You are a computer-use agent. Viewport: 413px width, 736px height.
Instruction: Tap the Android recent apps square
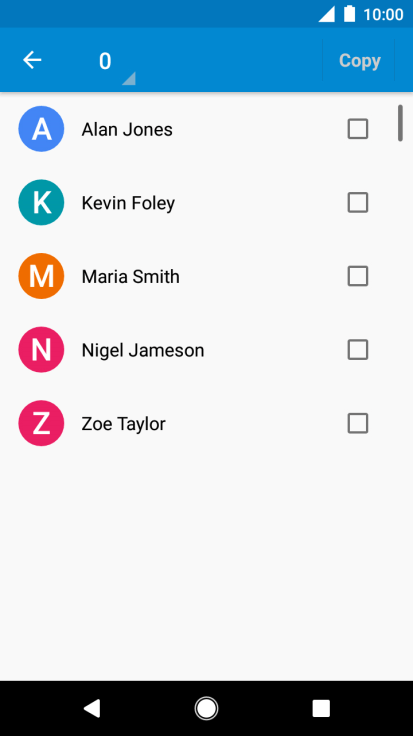click(321, 708)
